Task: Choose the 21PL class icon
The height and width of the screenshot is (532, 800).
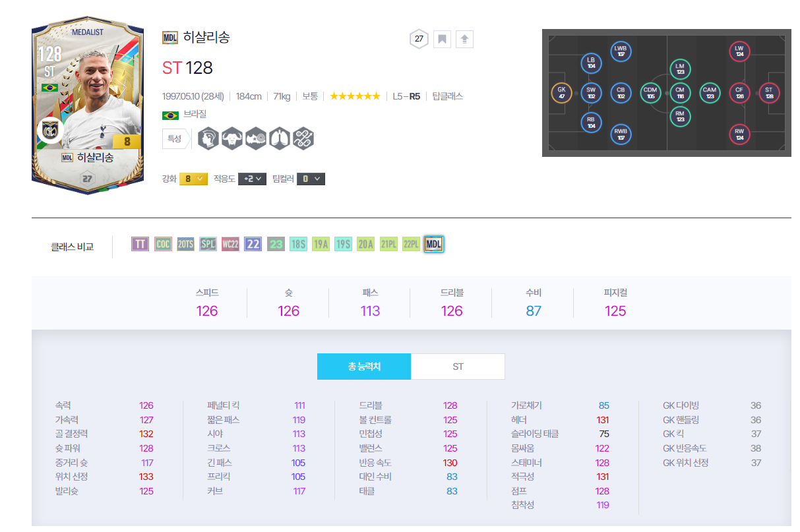Action: (x=388, y=244)
